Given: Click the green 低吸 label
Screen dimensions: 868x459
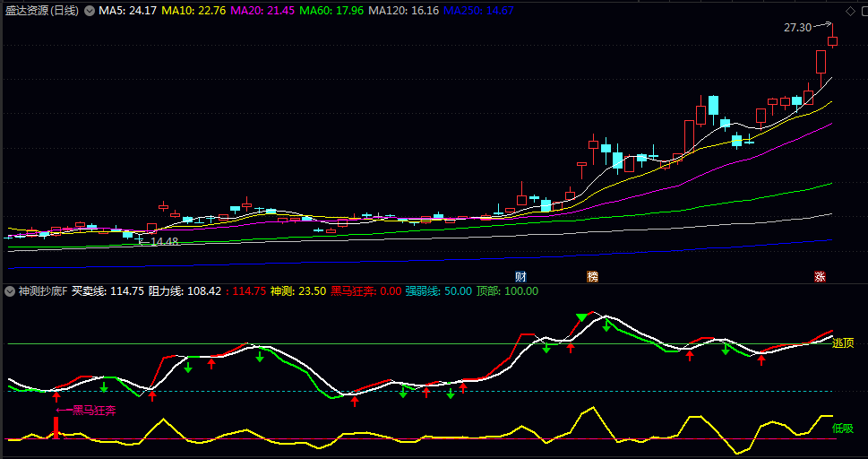Looking at the screenshot, I should (x=843, y=428).
